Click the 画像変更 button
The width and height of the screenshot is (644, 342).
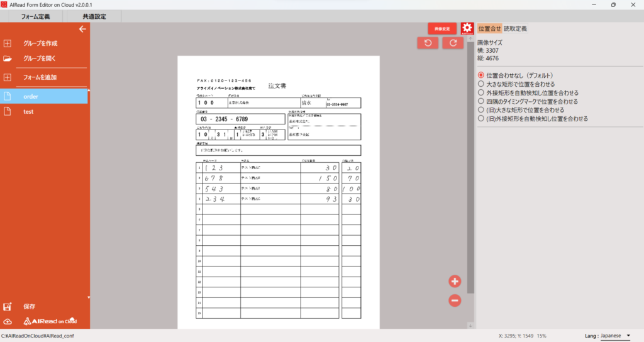coord(441,28)
